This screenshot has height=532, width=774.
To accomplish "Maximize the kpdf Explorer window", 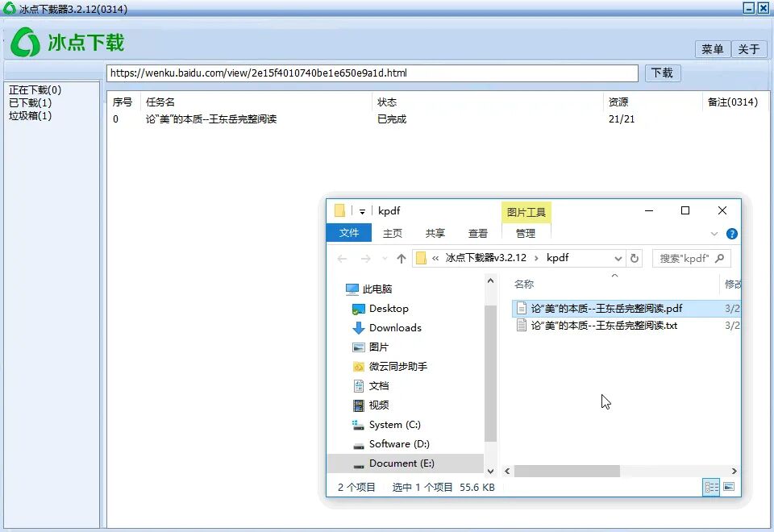I will click(x=685, y=210).
